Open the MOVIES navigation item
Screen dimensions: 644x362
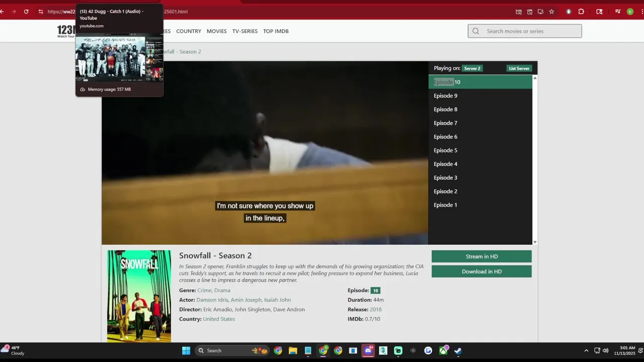pos(216,31)
